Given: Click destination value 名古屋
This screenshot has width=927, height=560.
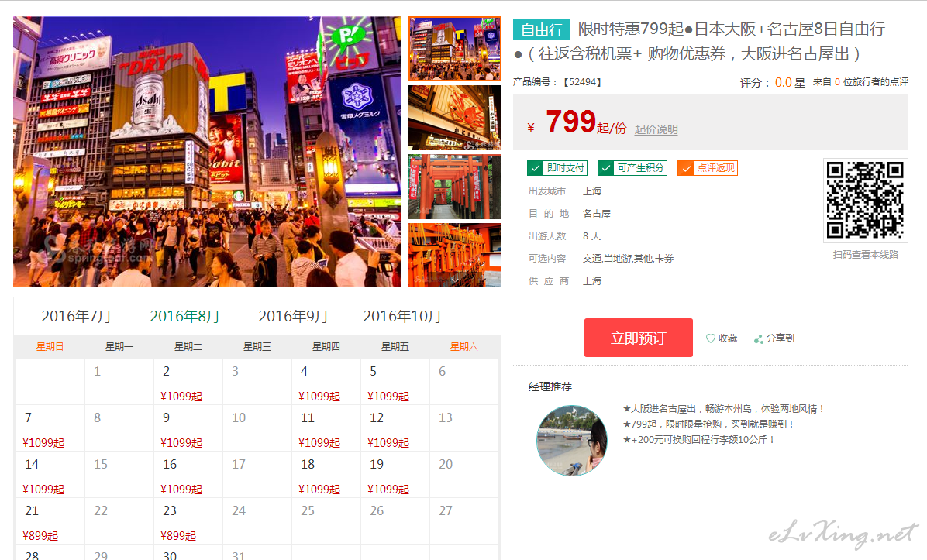Looking at the screenshot, I should click(x=597, y=214).
